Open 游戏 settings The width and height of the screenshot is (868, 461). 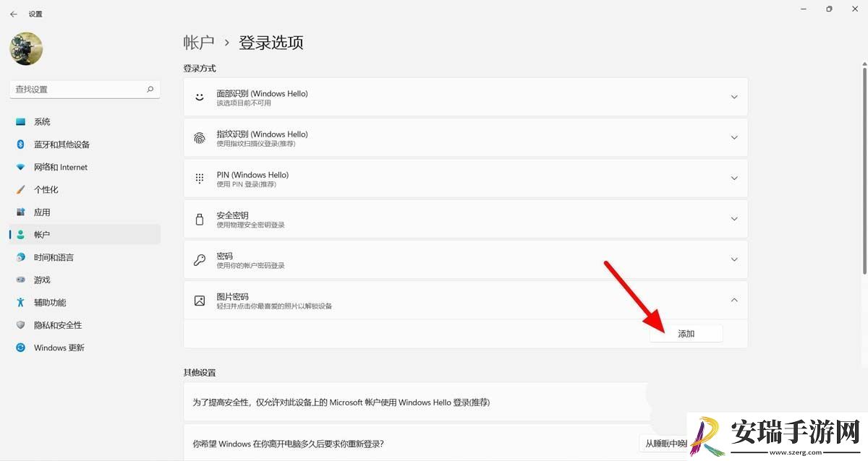[x=85, y=280]
